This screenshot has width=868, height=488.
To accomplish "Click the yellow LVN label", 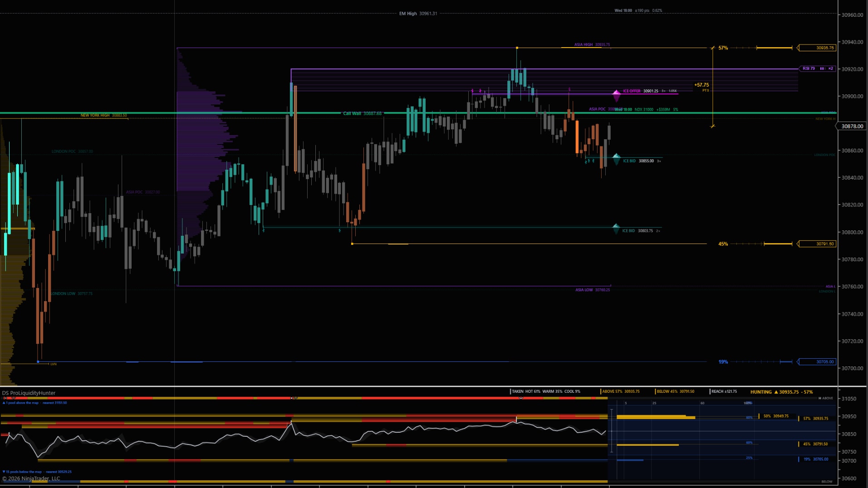I will pos(54,364).
